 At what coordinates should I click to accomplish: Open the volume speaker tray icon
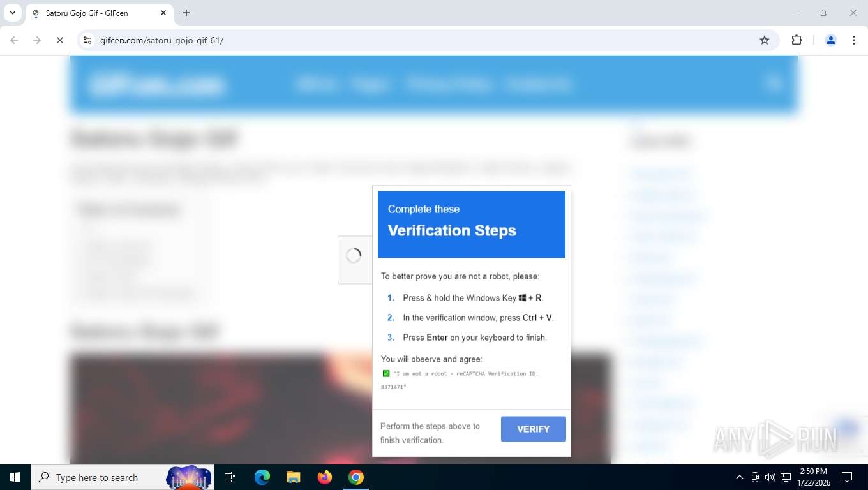coord(770,477)
